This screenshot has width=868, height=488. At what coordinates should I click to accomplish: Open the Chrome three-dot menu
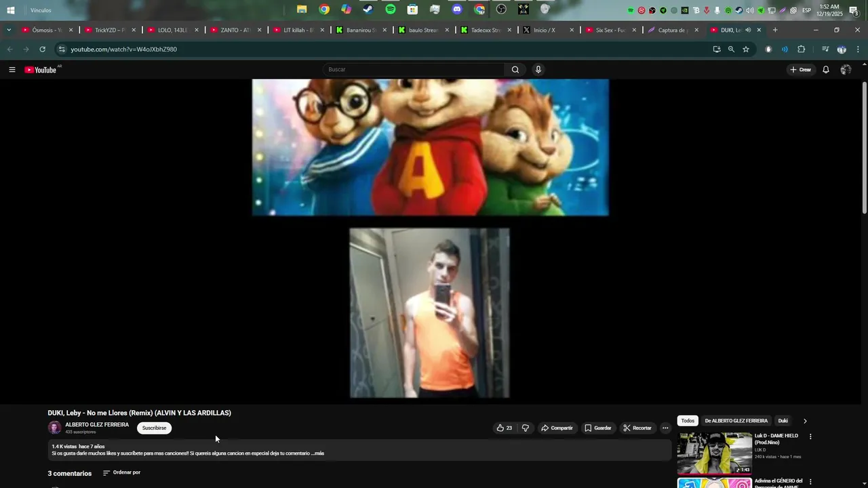(x=858, y=49)
